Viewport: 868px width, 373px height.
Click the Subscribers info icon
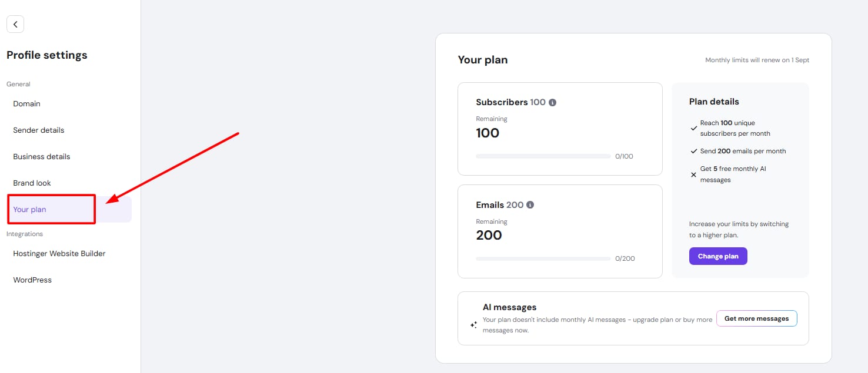tap(552, 102)
